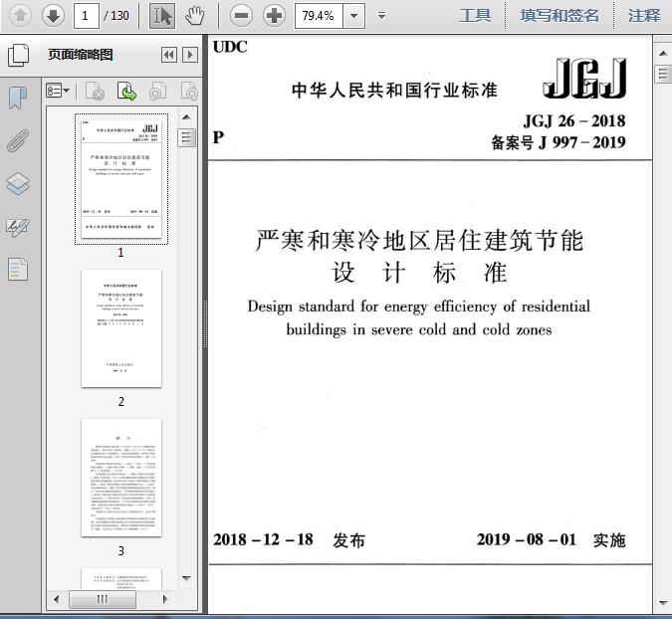Click thumbnail panel scroll left arrow
Image resolution: width=672 pixels, height=619 pixels.
tap(56, 599)
